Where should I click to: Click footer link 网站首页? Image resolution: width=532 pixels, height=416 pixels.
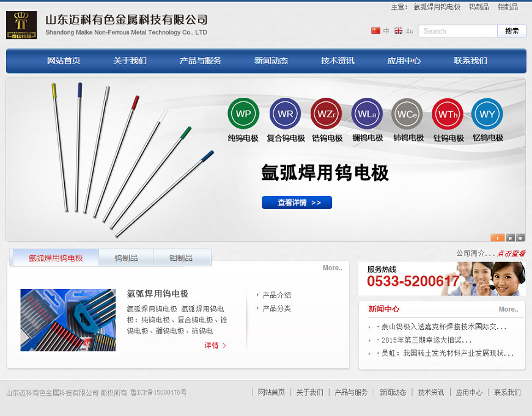pyautogui.click(x=271, y=392)
